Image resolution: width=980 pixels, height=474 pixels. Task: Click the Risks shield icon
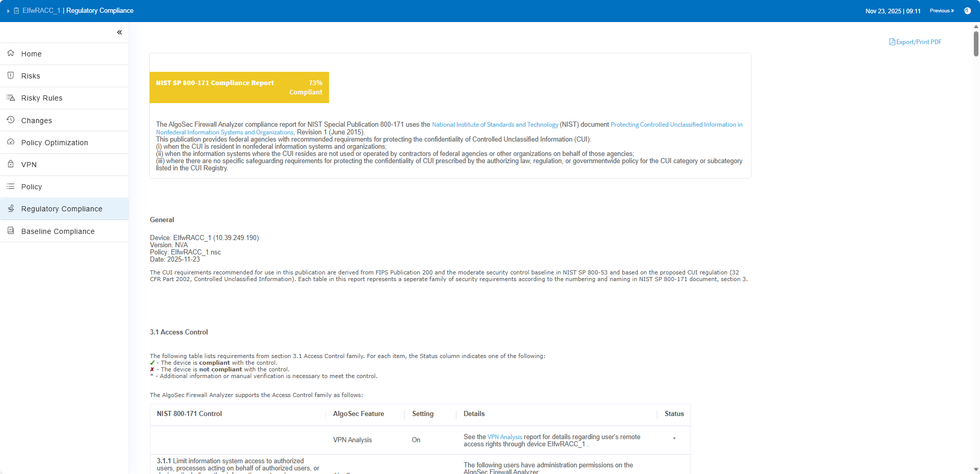point(11,75)
